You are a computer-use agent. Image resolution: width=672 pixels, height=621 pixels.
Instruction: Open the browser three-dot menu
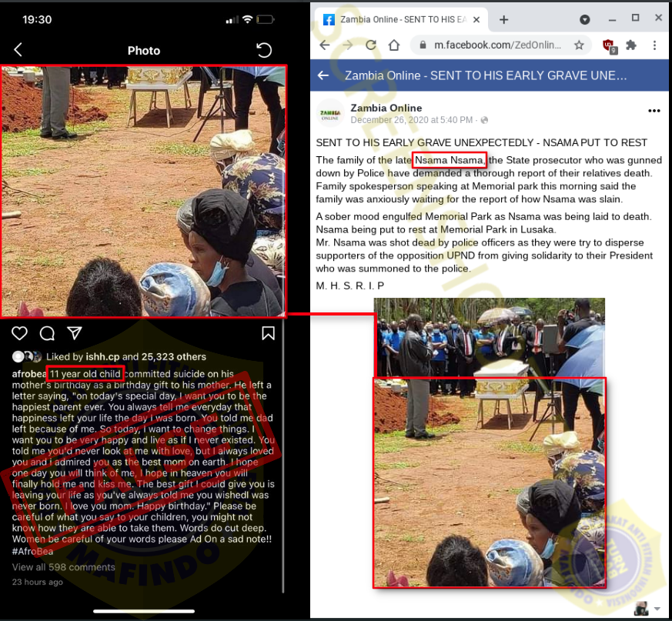[x=654, y=45]
